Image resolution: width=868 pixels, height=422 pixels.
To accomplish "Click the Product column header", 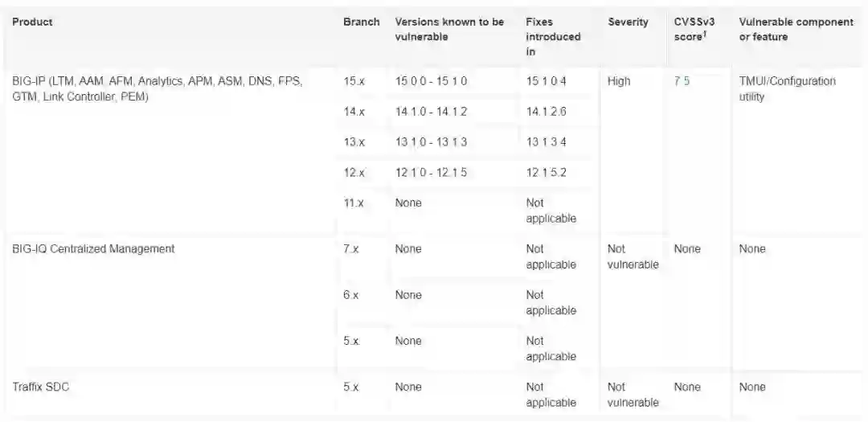I will 32,22.
